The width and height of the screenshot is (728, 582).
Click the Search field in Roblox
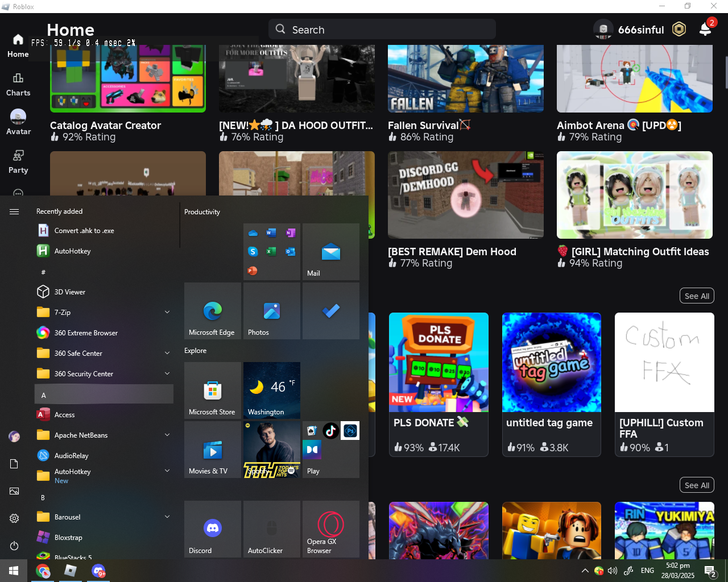coord(382,30)
